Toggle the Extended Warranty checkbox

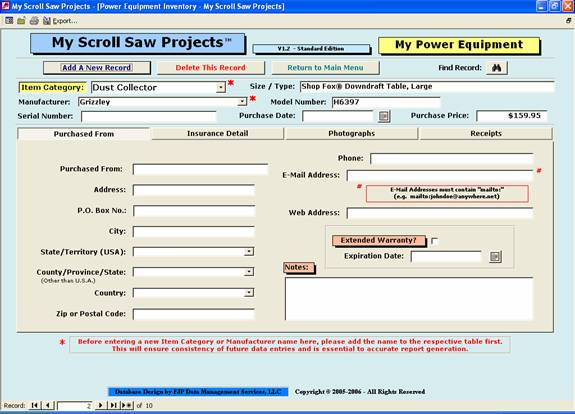coord(435,241)
